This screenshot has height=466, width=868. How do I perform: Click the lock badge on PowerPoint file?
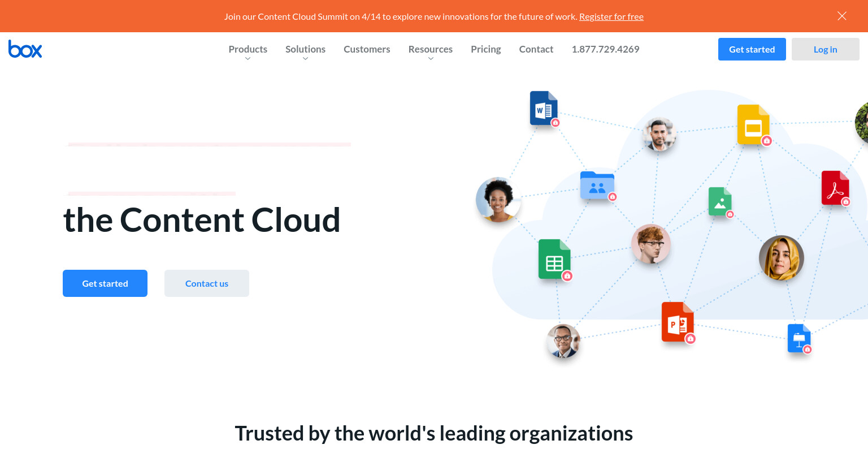point(691,339)
